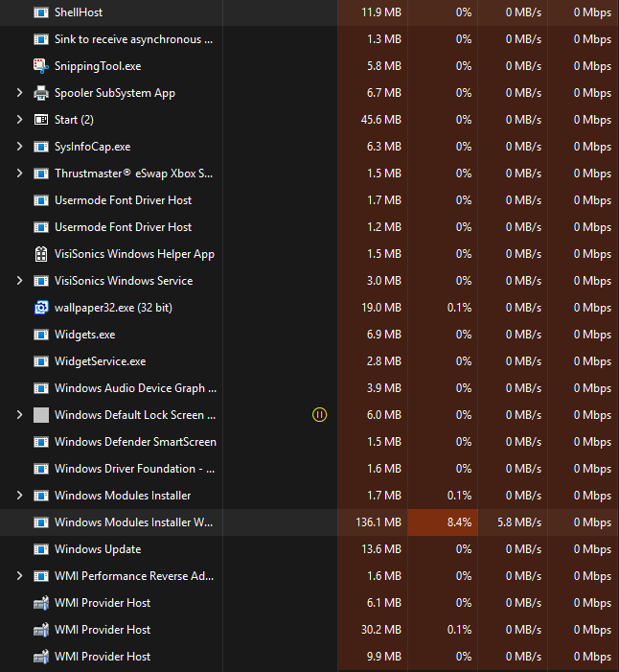
Task: Click the 6.7 MB Spooler SubSystem memory value
Action: (x=384, y=93)
